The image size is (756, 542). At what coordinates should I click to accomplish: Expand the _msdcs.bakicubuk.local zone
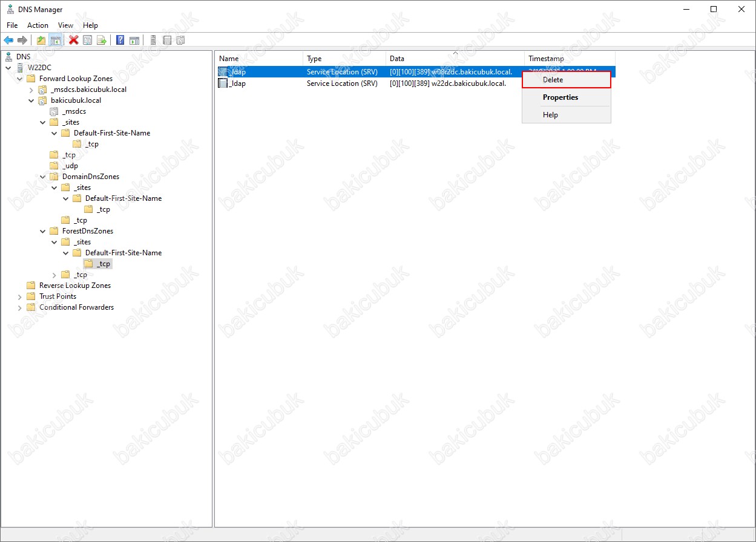(31, 90)
